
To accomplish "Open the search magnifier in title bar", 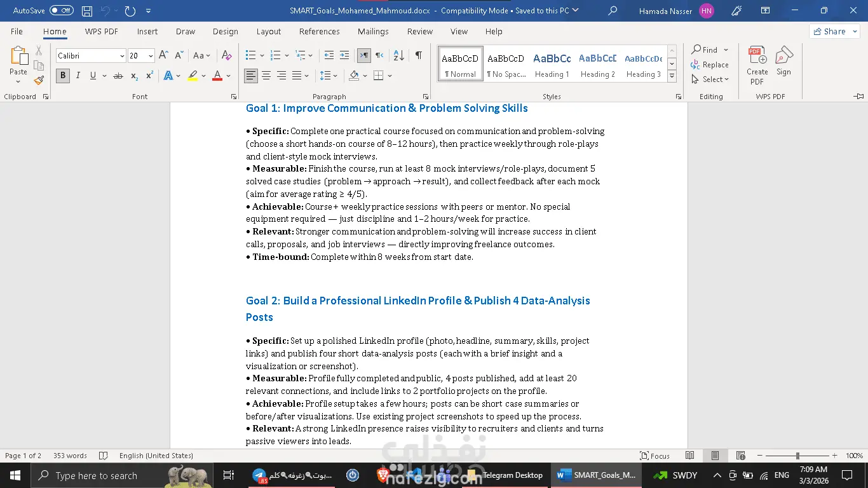I will (613, 11).
